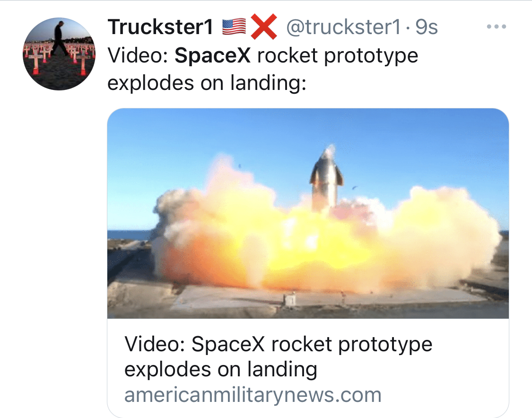Image resolution: width=532 pixels, height=418 pixels.
Task: Select the tweet text line 'explodes on landing:'
Action: [207, 83]
